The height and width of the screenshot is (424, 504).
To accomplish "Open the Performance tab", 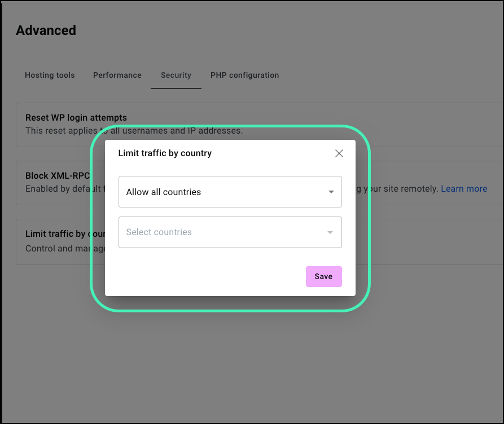I will click(x=117, y=75).
